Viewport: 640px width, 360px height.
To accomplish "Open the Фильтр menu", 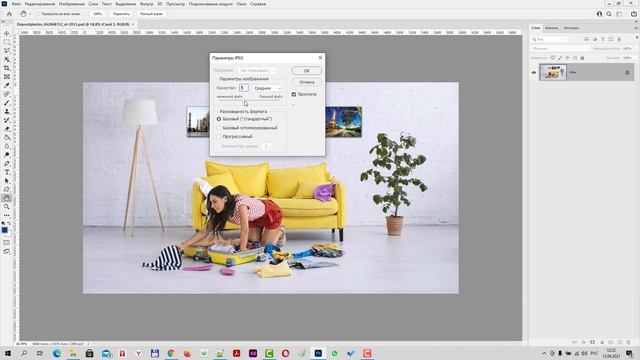I will click(147, 4).
